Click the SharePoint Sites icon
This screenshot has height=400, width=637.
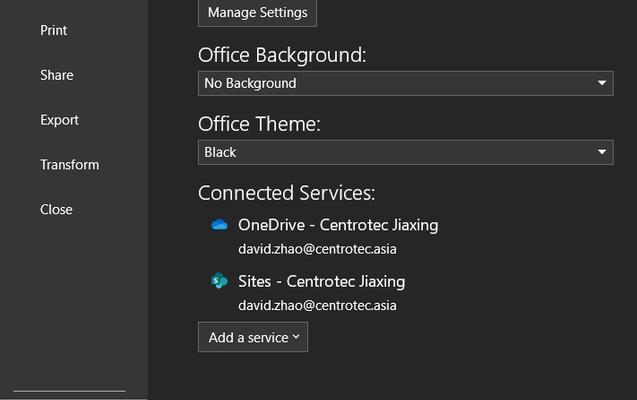click(219, 281)
